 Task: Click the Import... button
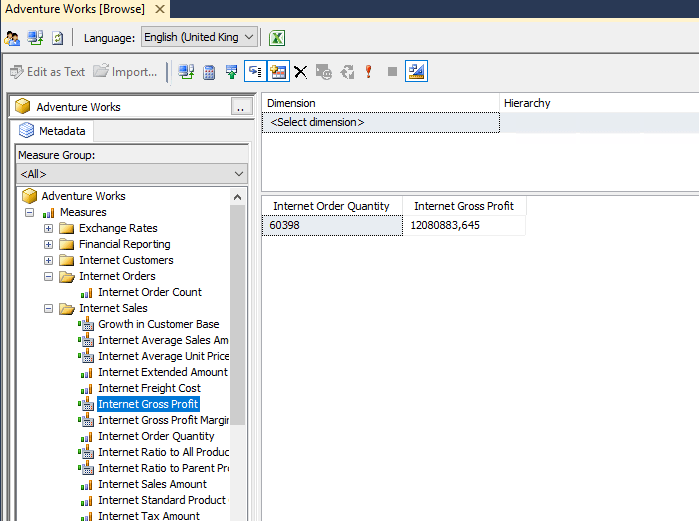point(125,72)
